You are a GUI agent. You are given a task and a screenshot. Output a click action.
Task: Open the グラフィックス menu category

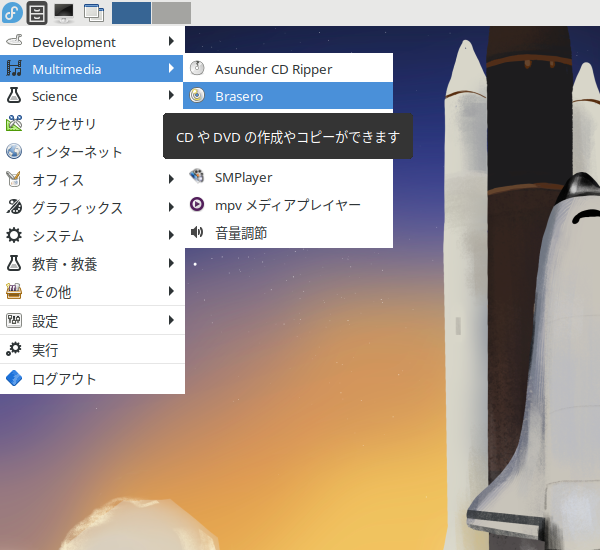pos(92,207)
